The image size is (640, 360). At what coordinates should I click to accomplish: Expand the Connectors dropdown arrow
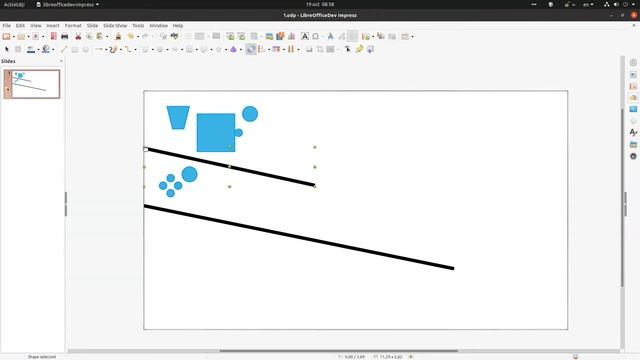(x=135, y=50)
